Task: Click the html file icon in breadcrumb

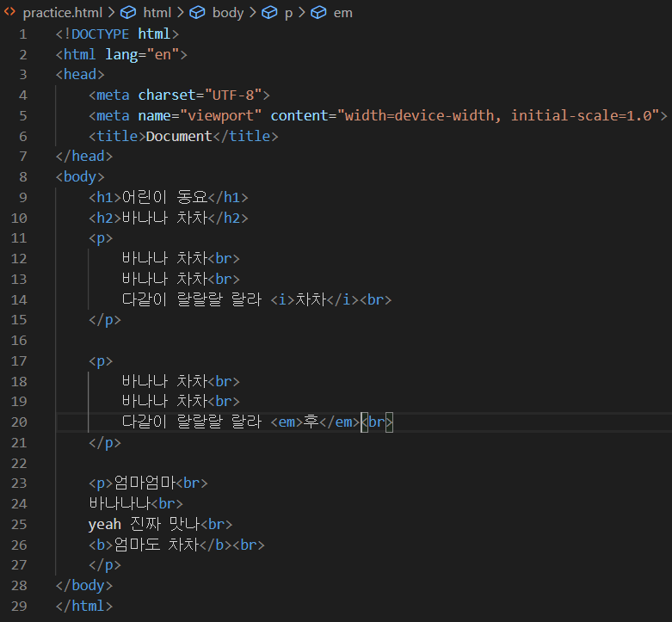Action: coord(9,12)
